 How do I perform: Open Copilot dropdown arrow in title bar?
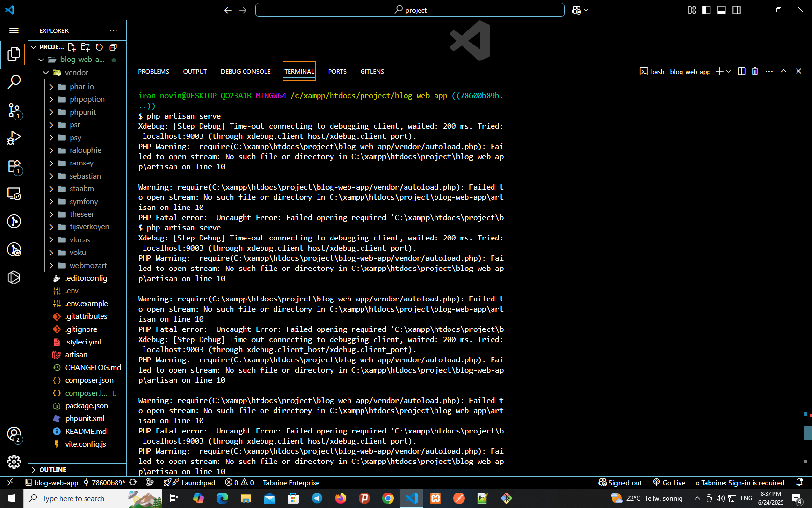pyautogui.click(x=586, y=10)
